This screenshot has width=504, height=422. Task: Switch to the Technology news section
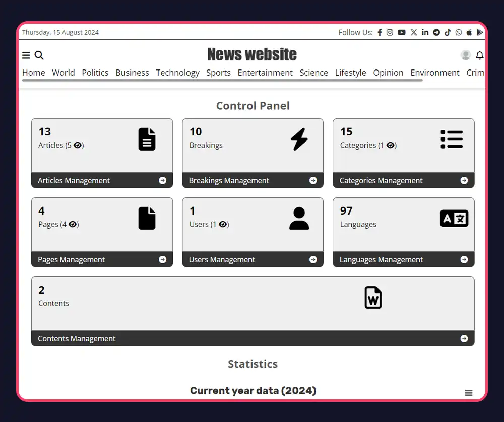click(177, 73)
